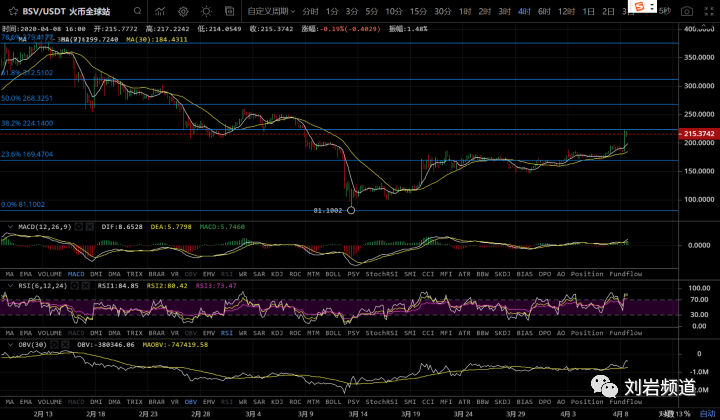Select TRIX in the OBV panel row
720x420 pixels.
[135, 402]
